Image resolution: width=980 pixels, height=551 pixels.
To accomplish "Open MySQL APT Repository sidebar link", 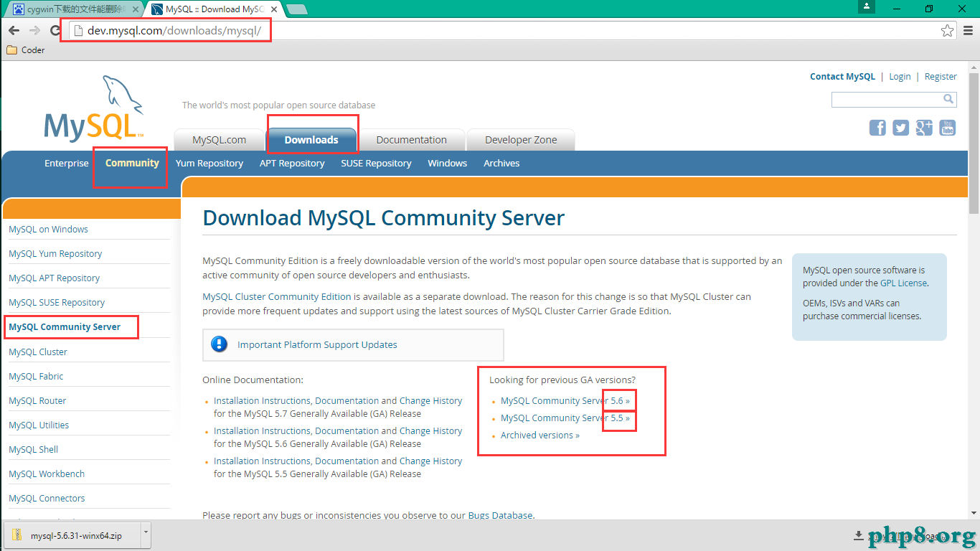I will pyautogui.click(x=55, y=278).
